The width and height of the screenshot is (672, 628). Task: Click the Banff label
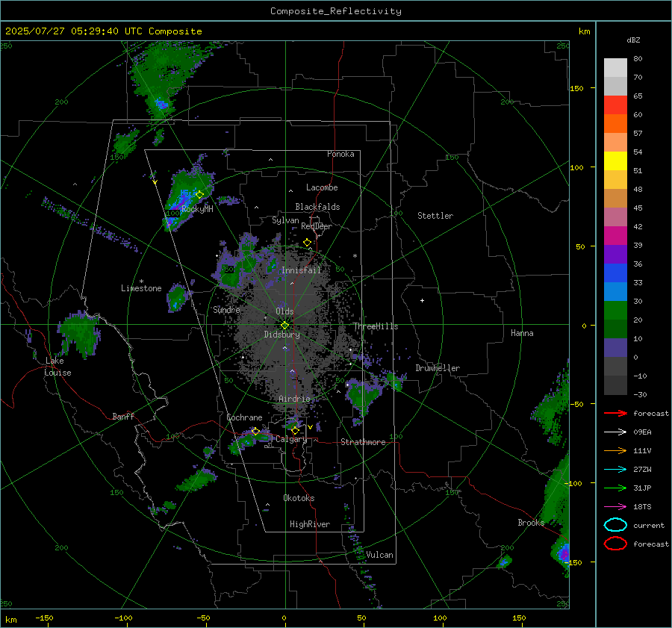(x=123, y=416)
